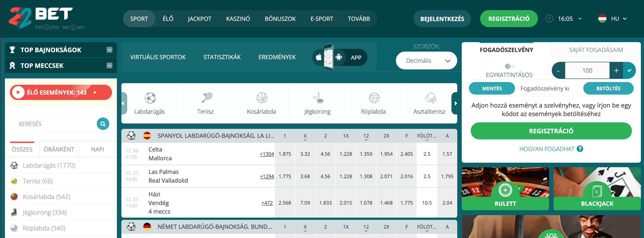Click the card icon on the Blackjack tile

tap(597, 192)
